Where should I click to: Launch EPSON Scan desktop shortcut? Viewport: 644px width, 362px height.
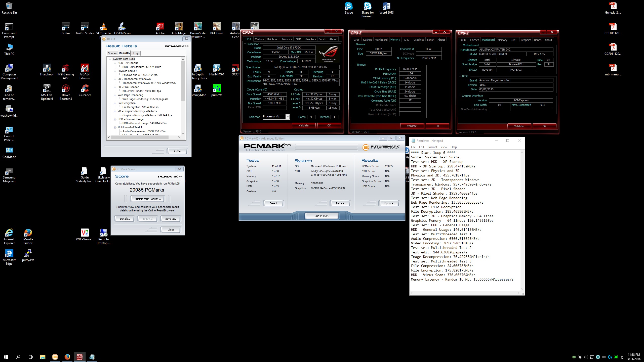point(122,29)
